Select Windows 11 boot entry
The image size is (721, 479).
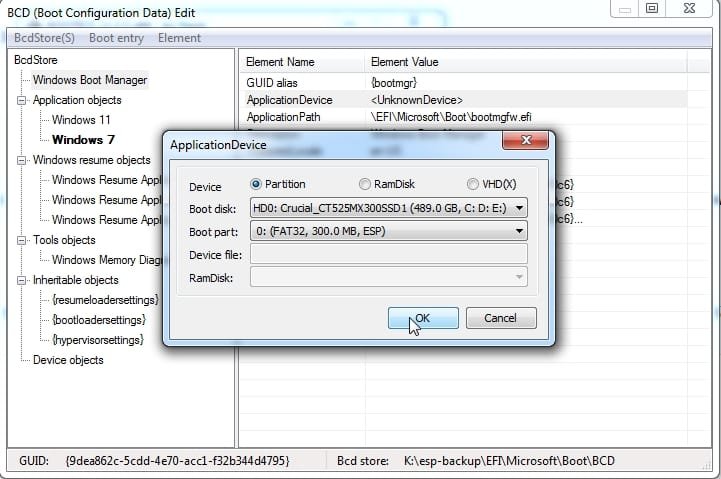pos(81,120)
